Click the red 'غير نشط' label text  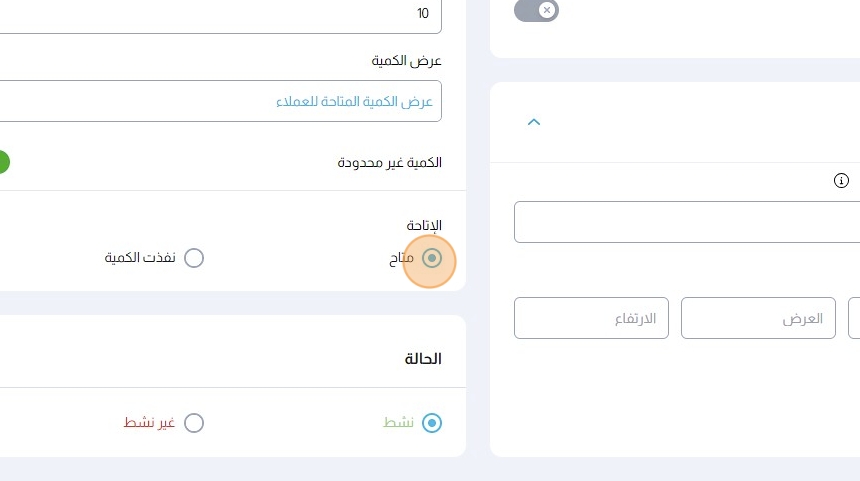[149, 423]
